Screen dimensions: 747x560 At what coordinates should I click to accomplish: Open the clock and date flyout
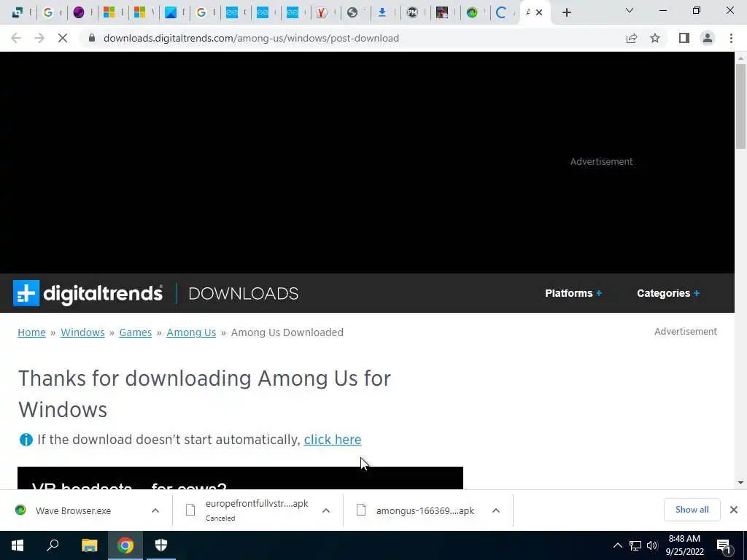pos(684,545)
